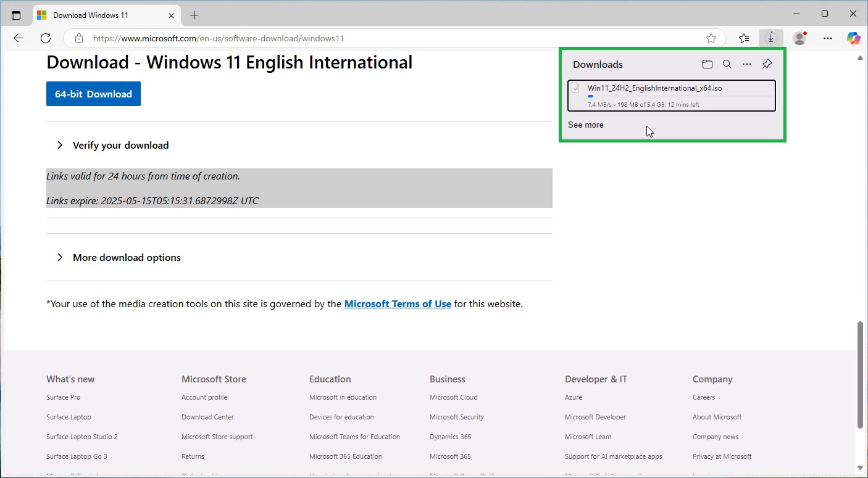Open Download Center link
The height and width of the screenshot is (478, 868).
pos(207,417)
